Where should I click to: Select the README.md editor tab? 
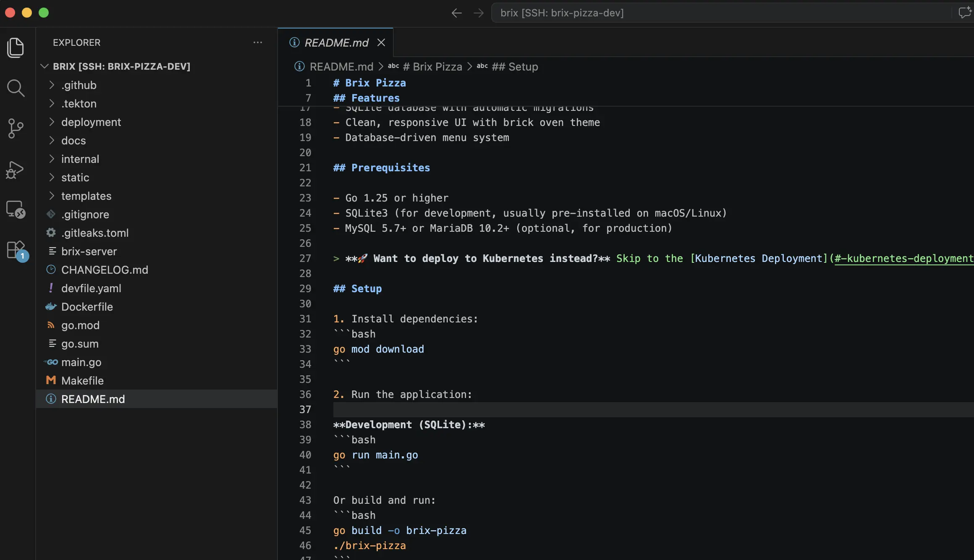[335, 42]
